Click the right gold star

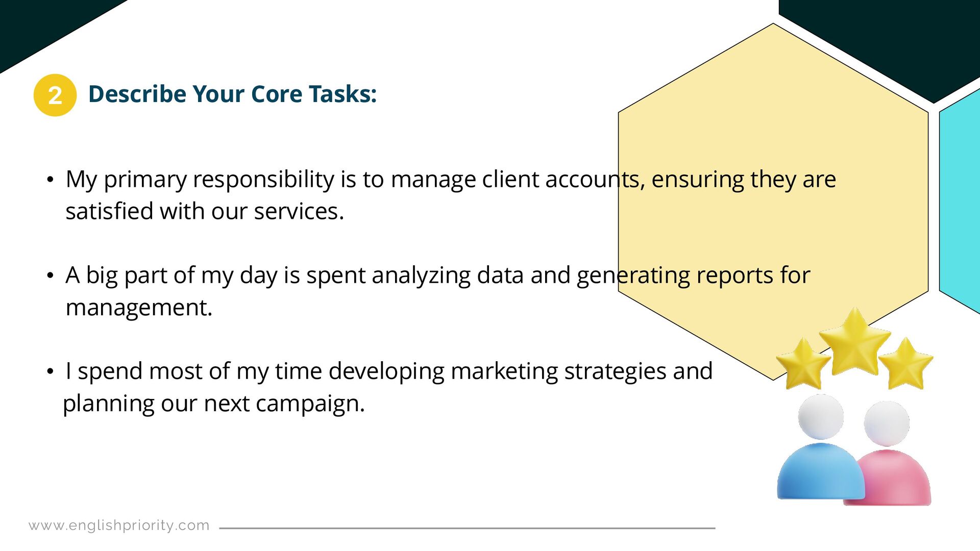pyautogui.click(x=906, y=363)
